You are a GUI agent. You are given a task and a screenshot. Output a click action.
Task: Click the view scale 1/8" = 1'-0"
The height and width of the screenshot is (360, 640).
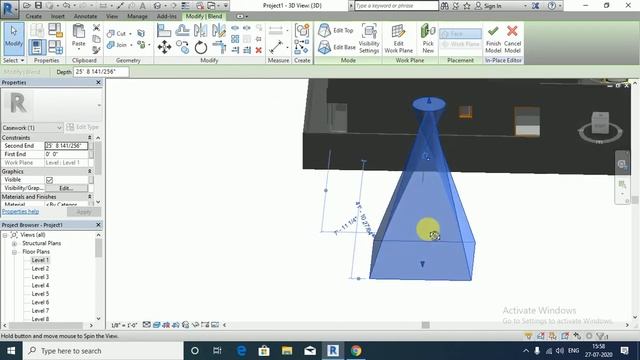pyautogui.click(x=124, y=325)
